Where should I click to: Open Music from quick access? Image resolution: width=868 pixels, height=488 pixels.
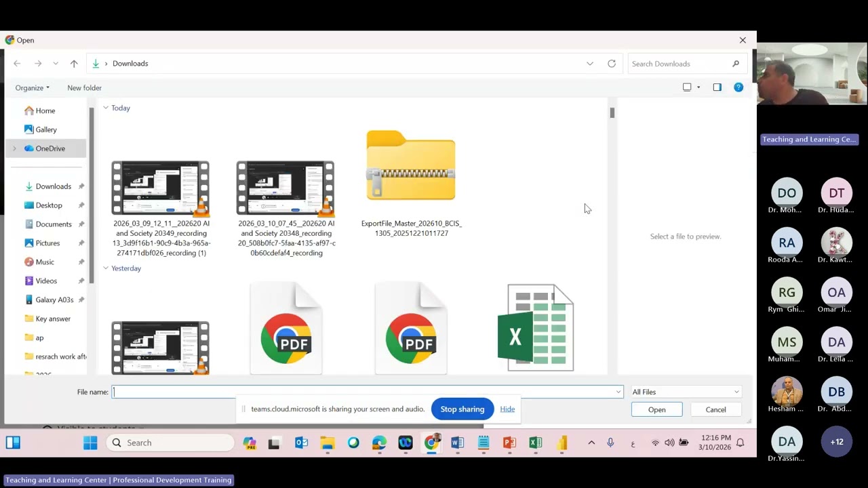click(45, 262)
